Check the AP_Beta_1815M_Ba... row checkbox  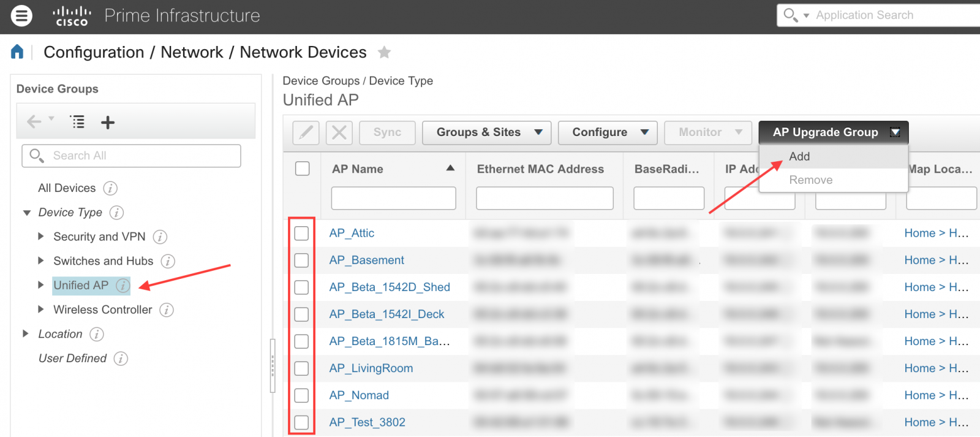coord(301,341)
